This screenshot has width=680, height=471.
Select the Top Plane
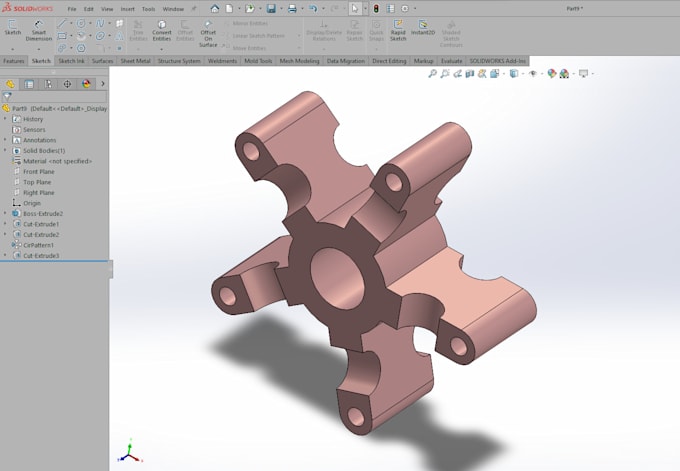tap(32, 182)
